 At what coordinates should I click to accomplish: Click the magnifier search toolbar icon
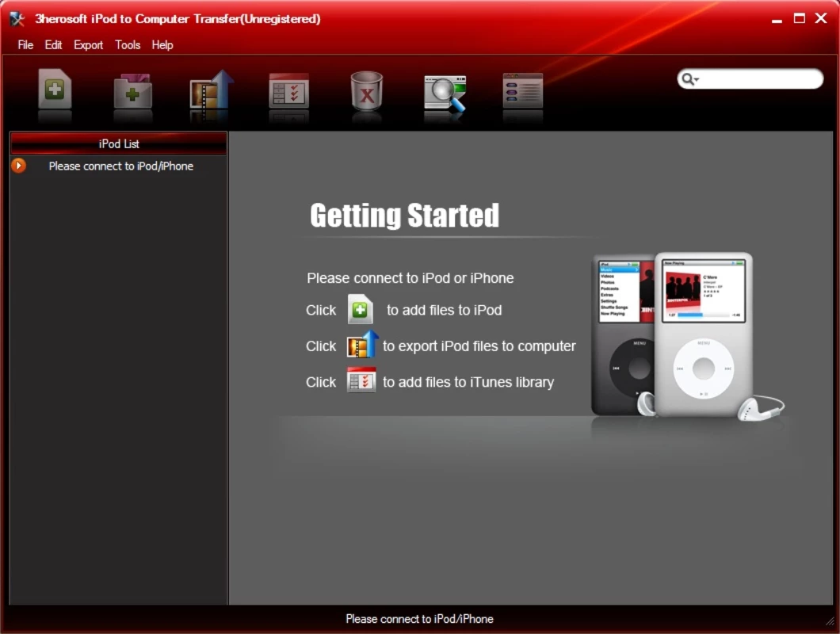(x=445, y=93)
